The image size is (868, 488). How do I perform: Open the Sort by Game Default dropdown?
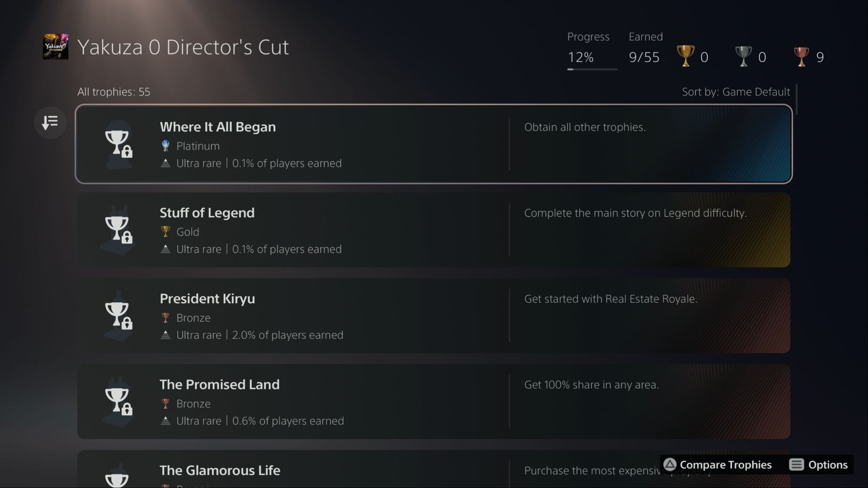click(x=736, y=92)
